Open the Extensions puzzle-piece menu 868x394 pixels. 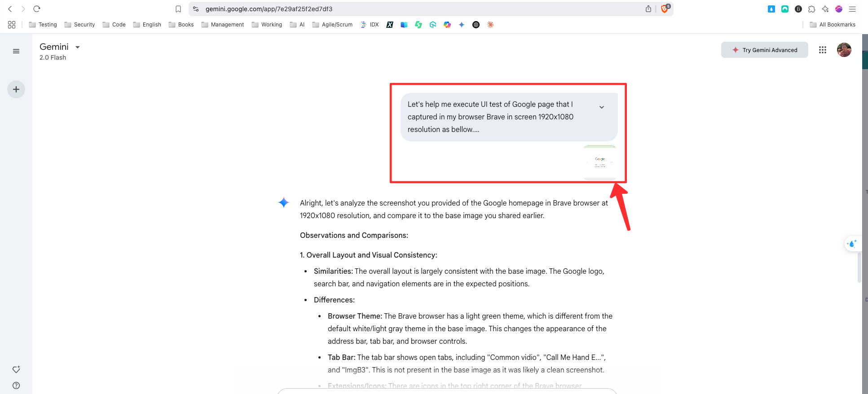(812, 9)
